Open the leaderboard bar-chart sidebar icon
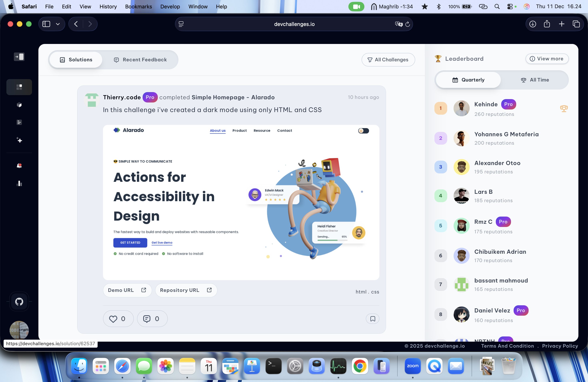Image resolution: width=588 pixels, height=382 pixels. click(19, 183)
